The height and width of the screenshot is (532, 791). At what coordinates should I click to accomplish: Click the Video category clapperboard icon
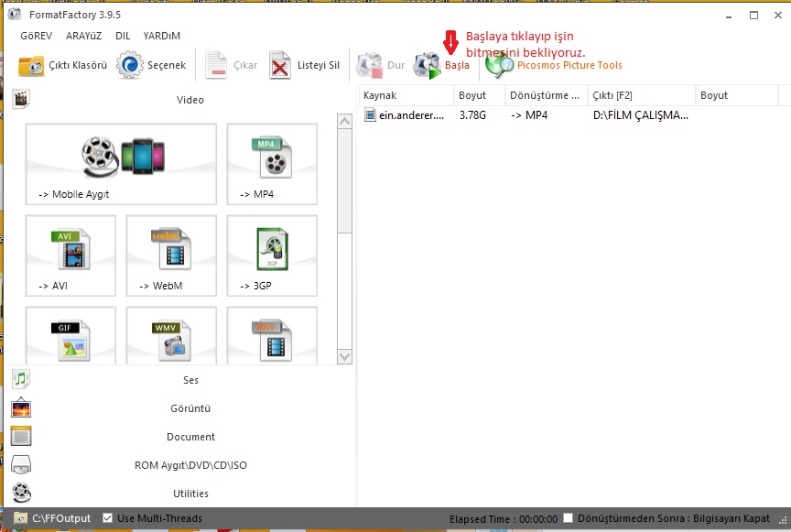[21, 99]
